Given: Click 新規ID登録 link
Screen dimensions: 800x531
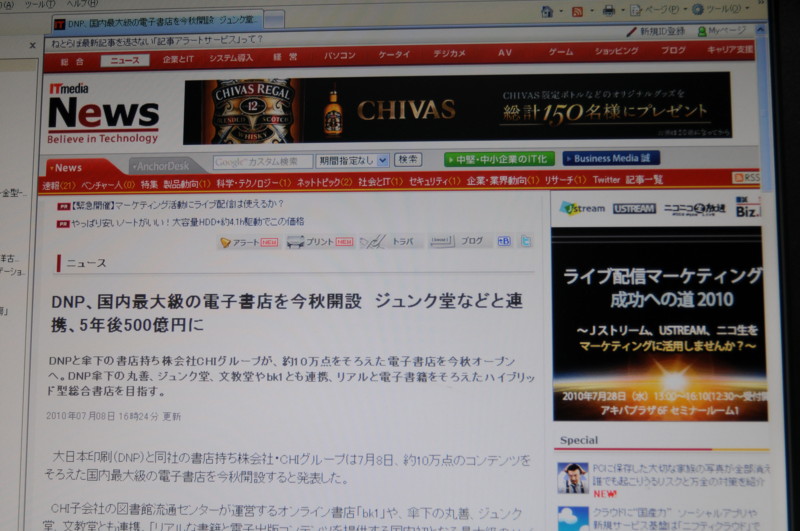Looking at the screenshot, I should pyautogui.click(x=657, y=31).
